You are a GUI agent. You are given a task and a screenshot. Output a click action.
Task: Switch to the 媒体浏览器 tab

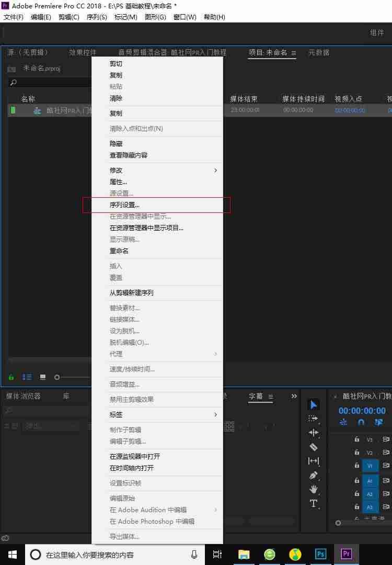point(24,396)
